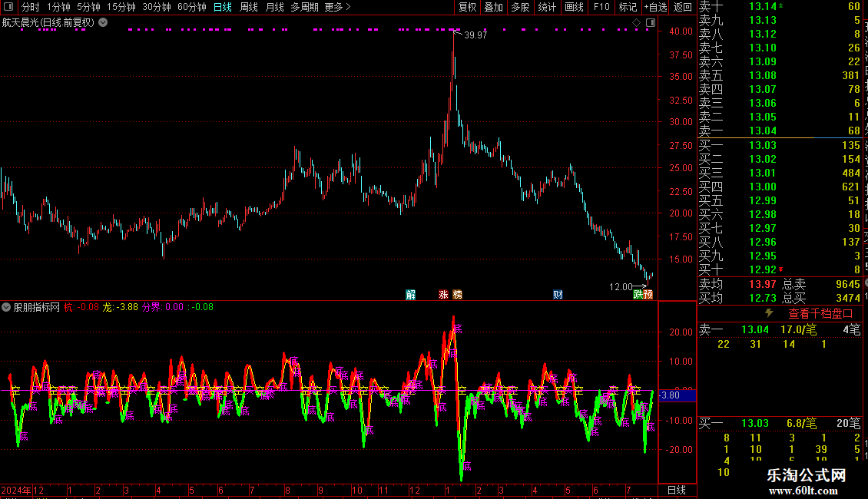This screenshot has width=868, height=499.
Task: Click 总卖 value 9645
Action: pyautogui.click(x=847, y=284)
